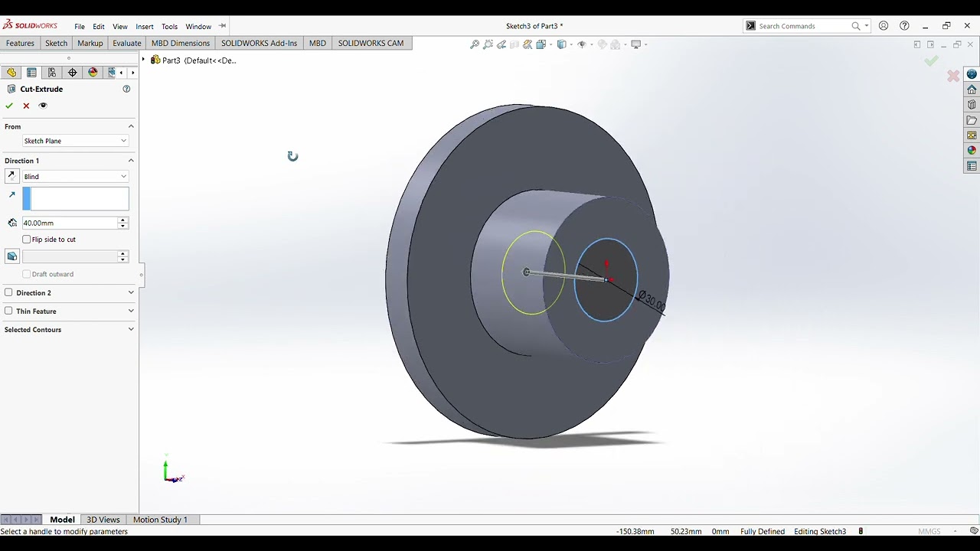
Task: Click Zoom to Fit in view toolbar
Action: pyautogui.click(x=475, y=44)
